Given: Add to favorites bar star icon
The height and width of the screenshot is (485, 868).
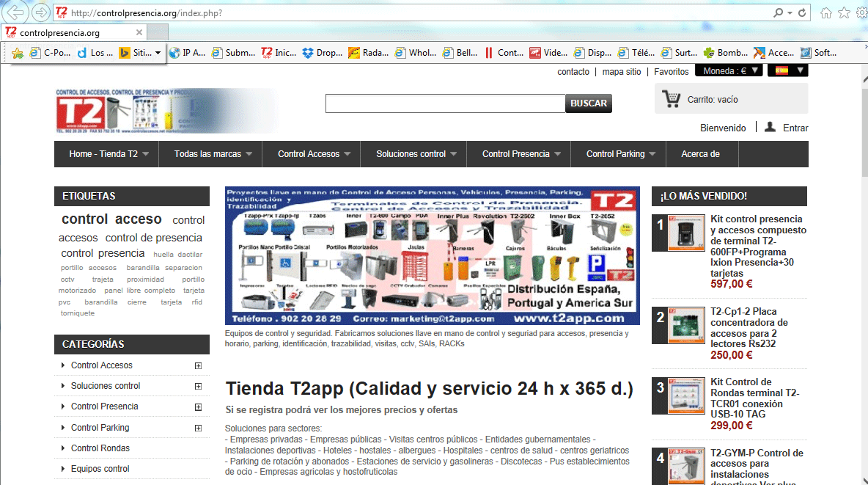Looking at the screenshot, I should pos(18,53).
